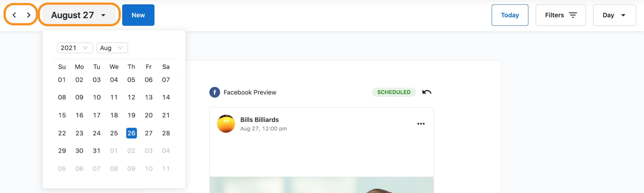Screen dimensions: 644x193
Task: Select the highlighted date 26
Action: tap(131, 133)
